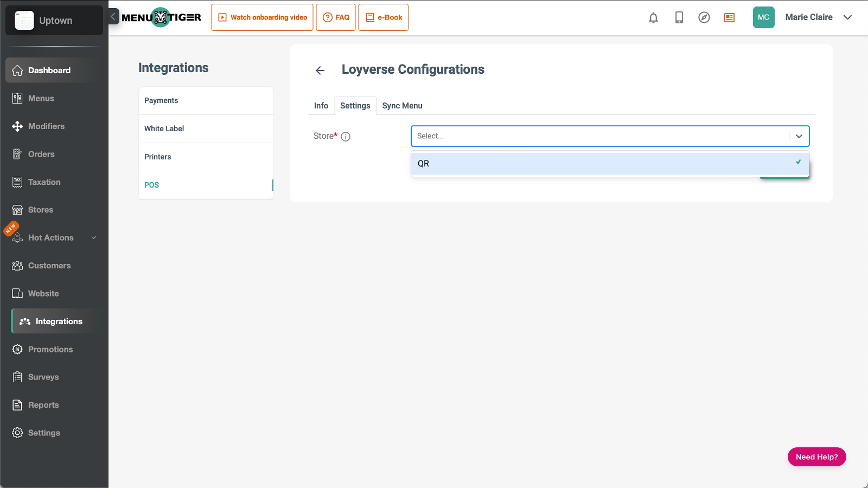Click the Orders sidebar icon
The image size is (868, 488).
click(17, 154)
